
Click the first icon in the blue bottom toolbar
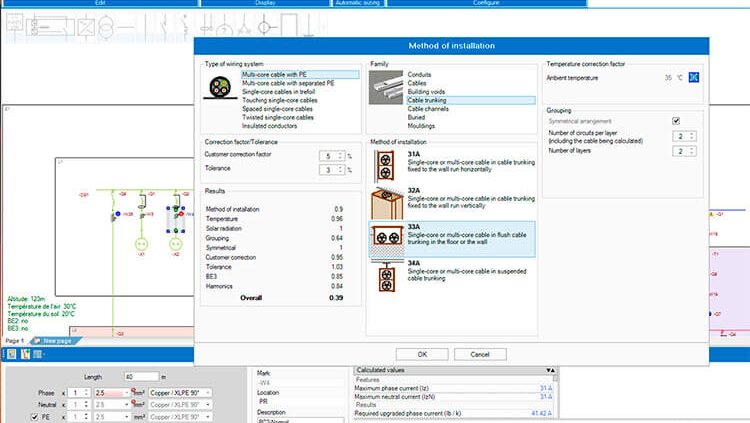click(x=11, y=354)
